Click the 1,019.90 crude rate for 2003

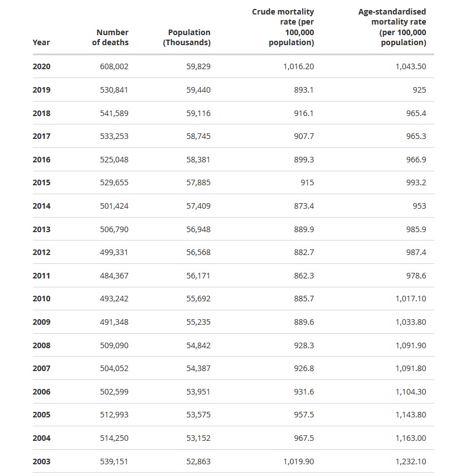pos(299,461)
